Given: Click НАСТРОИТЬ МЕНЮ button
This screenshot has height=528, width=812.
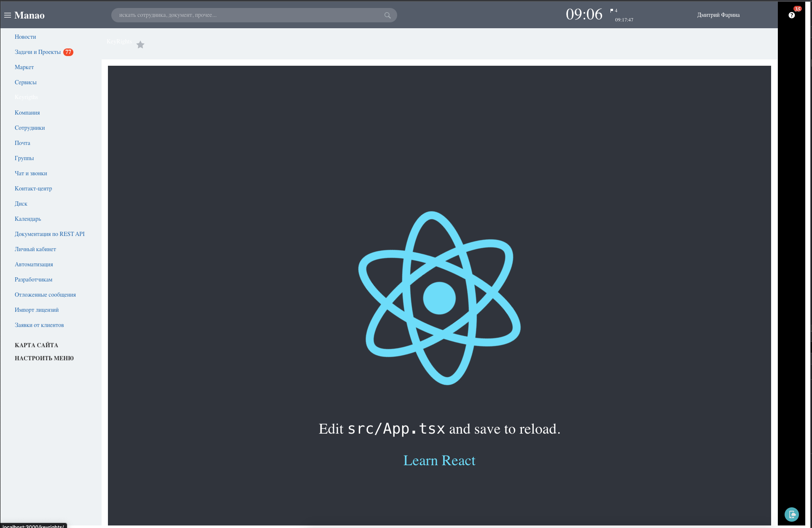Looking at the screenshot, I should coord(44,358).
